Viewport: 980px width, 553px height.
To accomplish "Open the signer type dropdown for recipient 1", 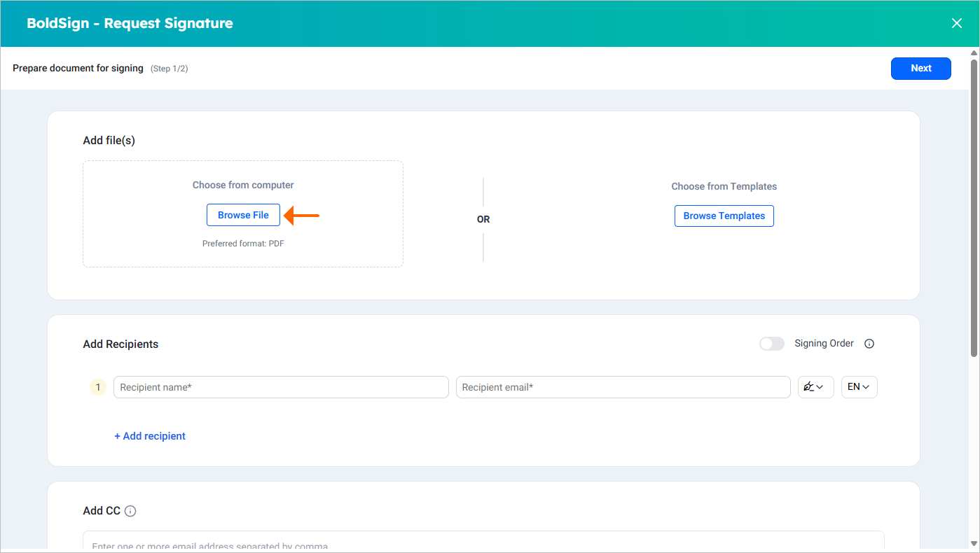I will [x=815, y=387].
